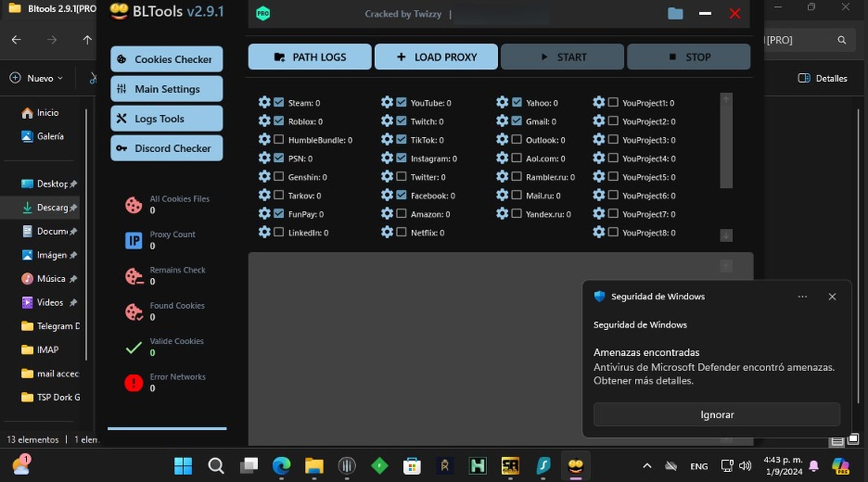Click the gear icon beside Twitch

coord(387,121)
